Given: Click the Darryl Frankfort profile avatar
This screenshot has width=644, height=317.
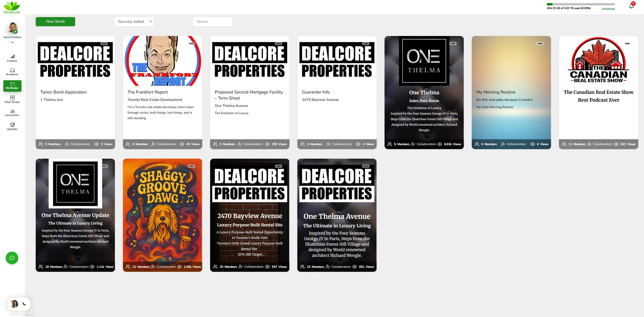Looking at the screenshot, I should (x=13, y=27).
